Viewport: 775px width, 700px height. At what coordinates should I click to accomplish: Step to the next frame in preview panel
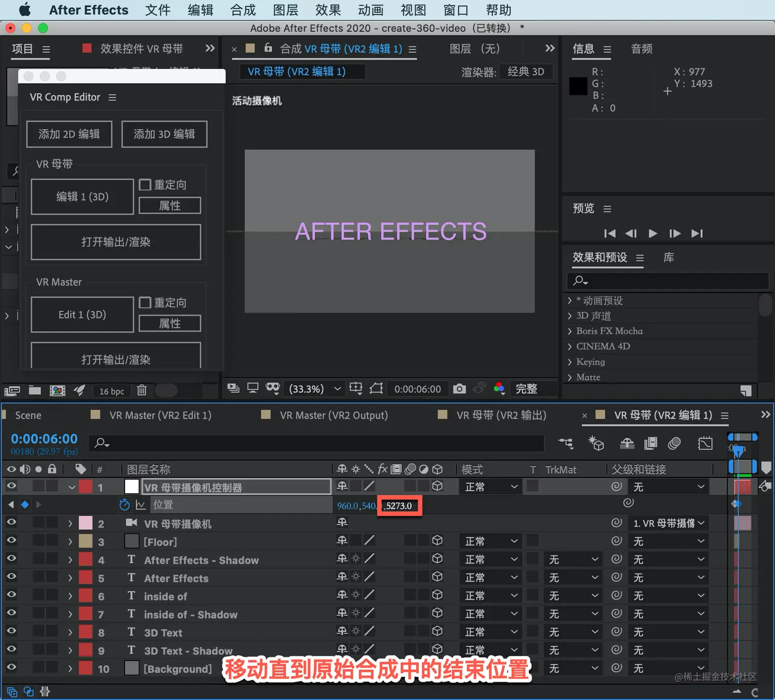pyautogui.click(x=675, y=233)
